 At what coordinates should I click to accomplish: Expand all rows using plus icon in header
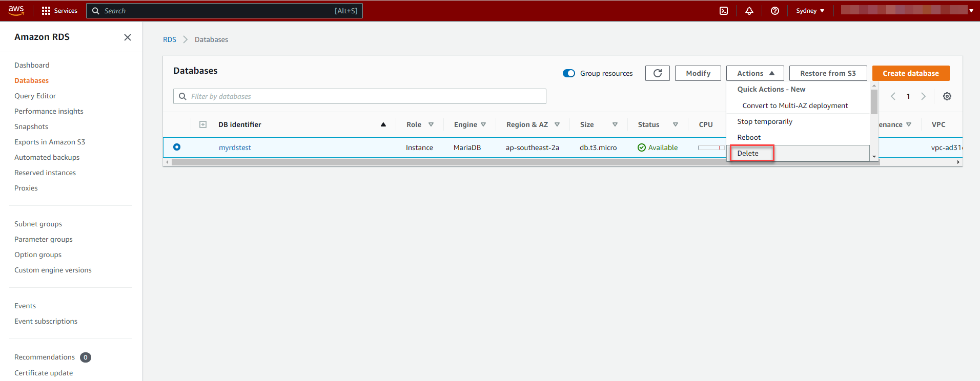(203, 124)
